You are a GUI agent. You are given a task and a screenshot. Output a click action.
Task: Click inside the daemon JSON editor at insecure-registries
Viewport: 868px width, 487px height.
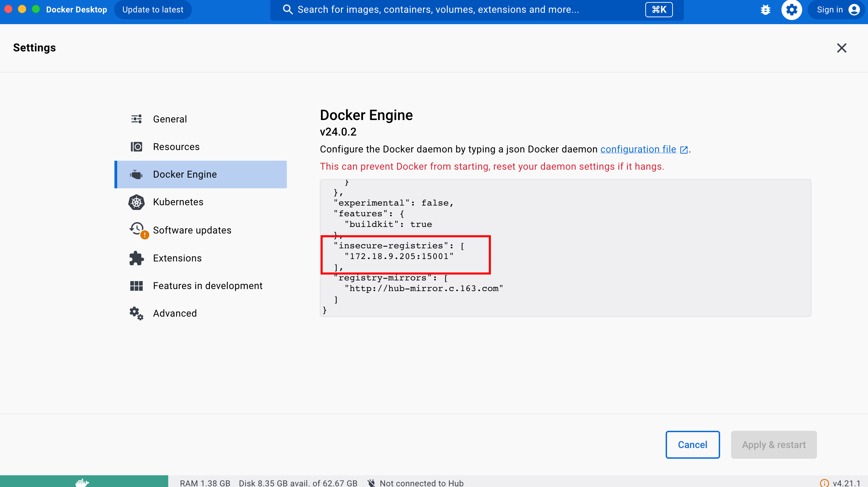[400, 246]
